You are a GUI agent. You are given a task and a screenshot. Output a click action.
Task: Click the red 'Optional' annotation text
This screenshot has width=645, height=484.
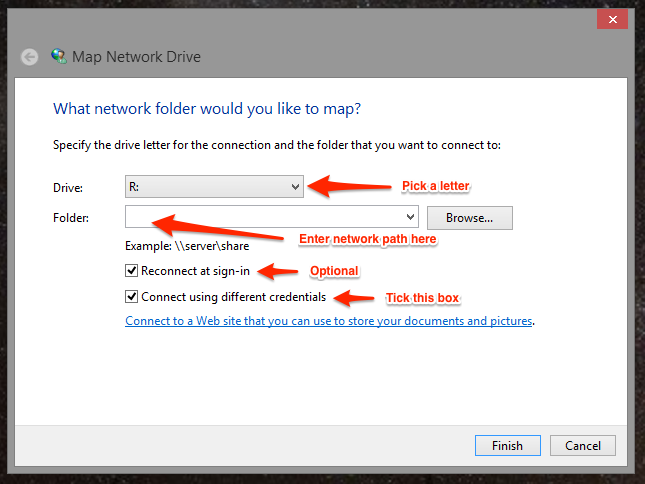coord(334,271)
